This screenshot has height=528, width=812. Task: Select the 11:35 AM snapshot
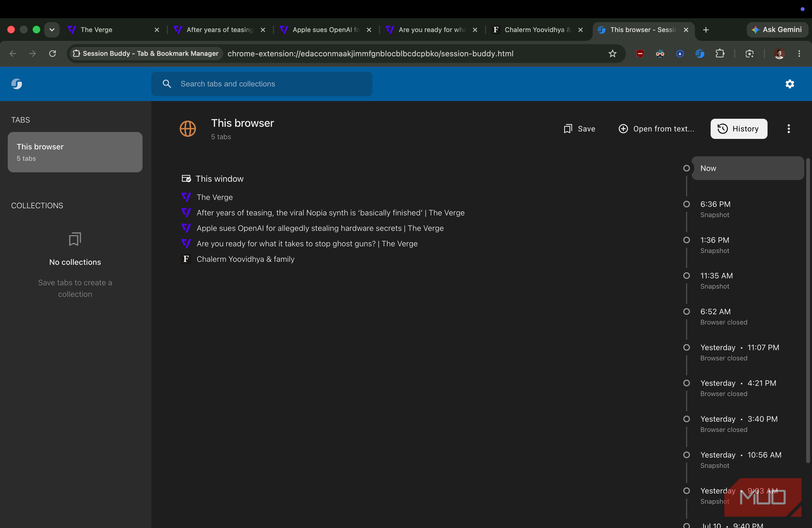(748, 280)
